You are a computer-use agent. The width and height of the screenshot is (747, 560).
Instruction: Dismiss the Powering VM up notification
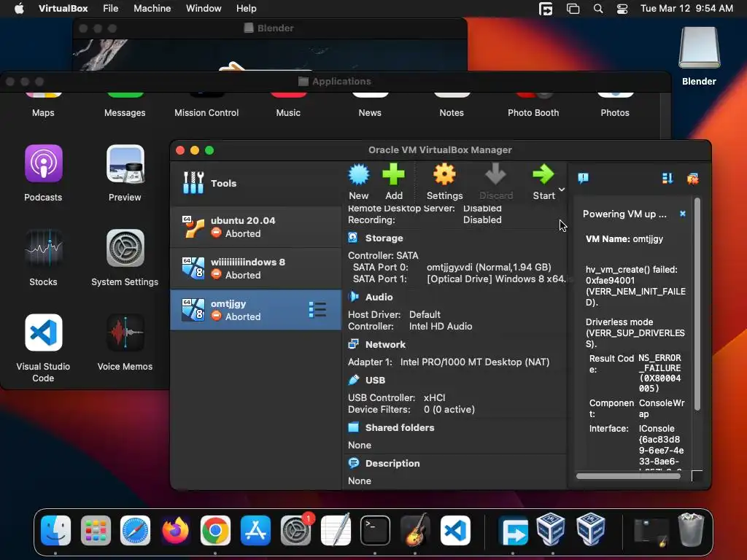click(683, 214)
